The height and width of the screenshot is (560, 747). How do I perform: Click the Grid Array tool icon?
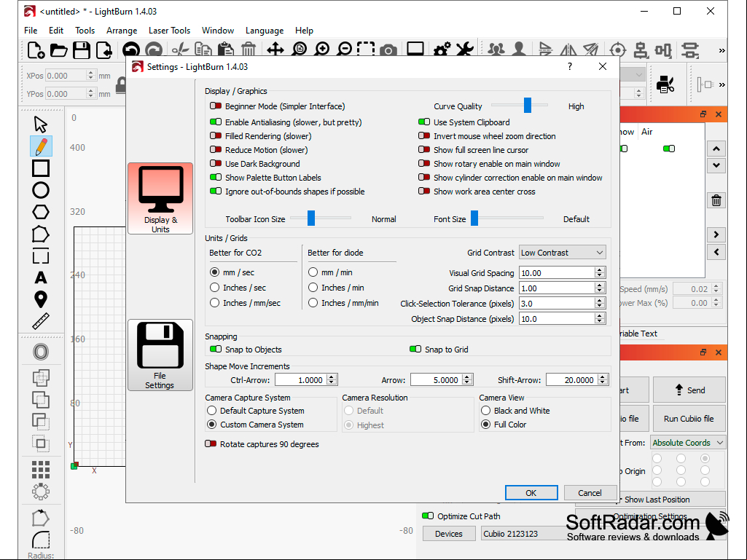click(41, 470)
